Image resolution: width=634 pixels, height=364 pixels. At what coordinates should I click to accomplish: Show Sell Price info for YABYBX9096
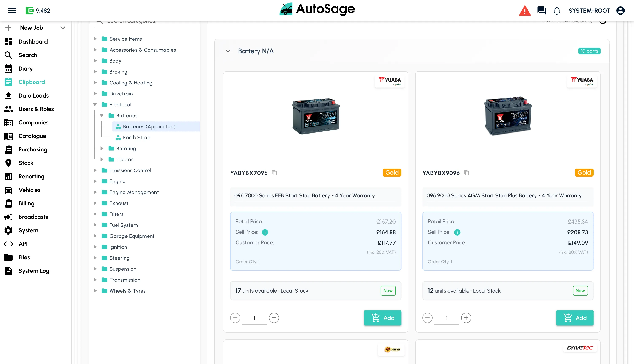(457, 232)
